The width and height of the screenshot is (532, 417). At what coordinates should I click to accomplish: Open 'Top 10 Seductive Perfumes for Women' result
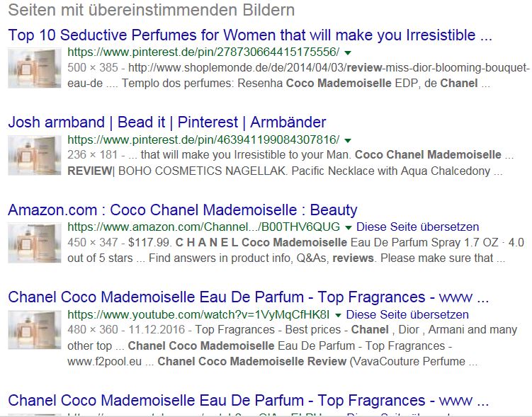[x=250, y=35]
